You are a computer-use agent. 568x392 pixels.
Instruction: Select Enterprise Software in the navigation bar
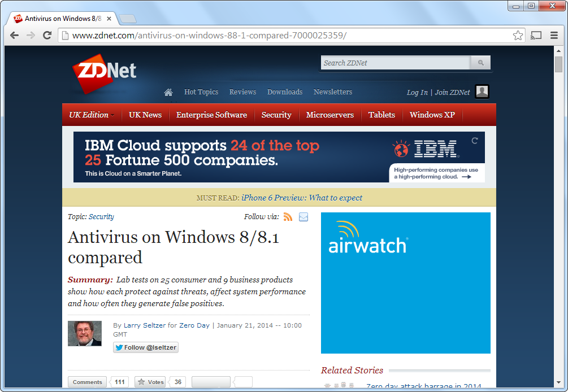211,115
